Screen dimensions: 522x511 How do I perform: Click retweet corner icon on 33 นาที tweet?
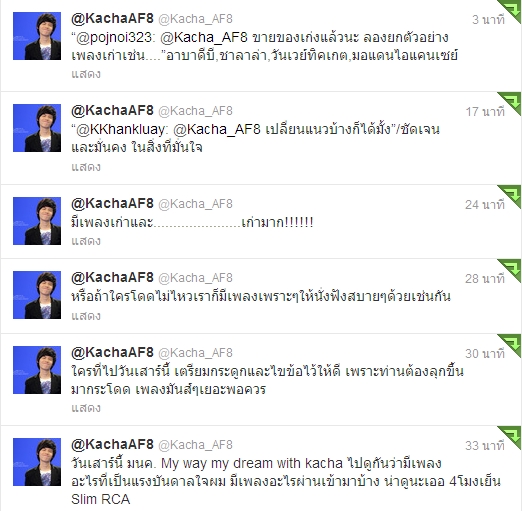[512, 435]
